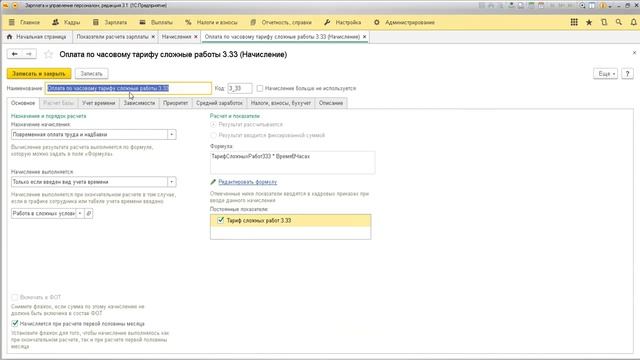Open the Зарплата menu section
The image size is (640, 360).
(116, 22)
